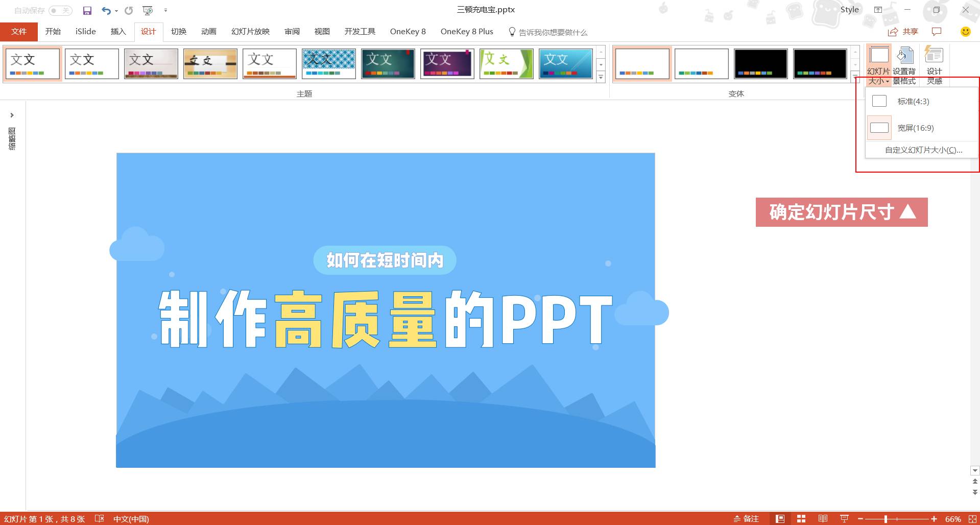Select the wood-textured theme thumbnail

(210, 64)
